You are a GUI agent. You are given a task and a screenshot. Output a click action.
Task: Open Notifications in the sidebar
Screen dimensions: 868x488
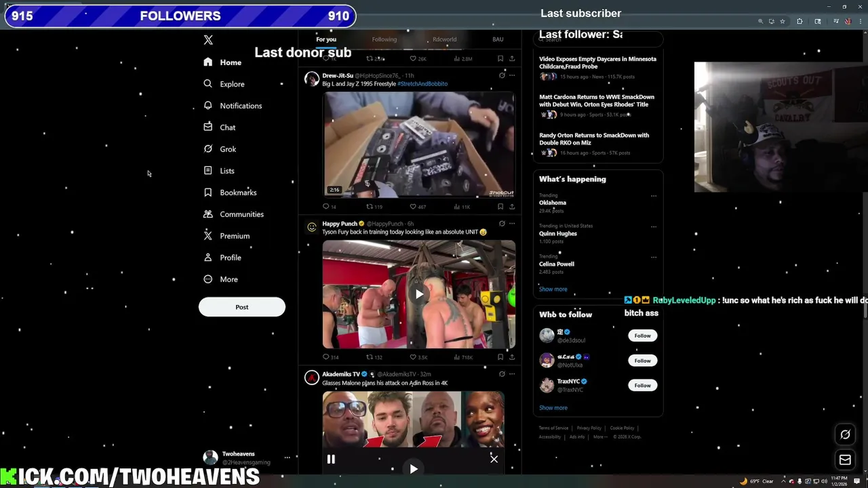[233, 106]
